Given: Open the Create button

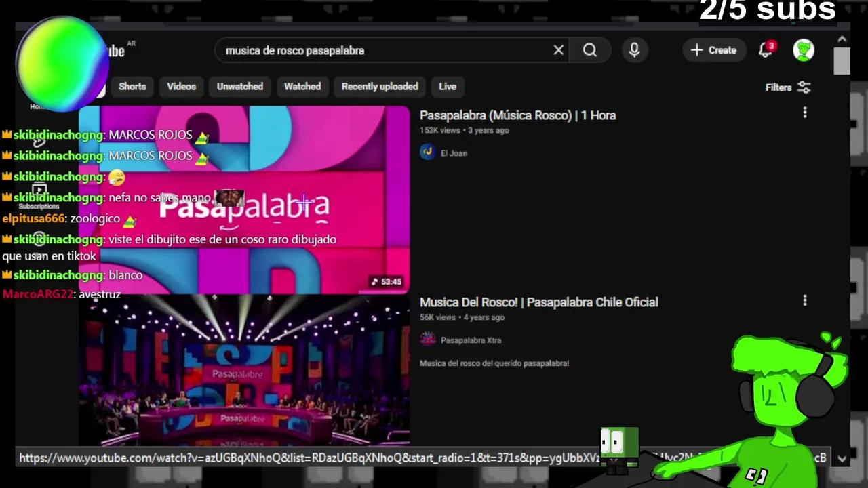Looking at the screenshot, I should [713, 50].
